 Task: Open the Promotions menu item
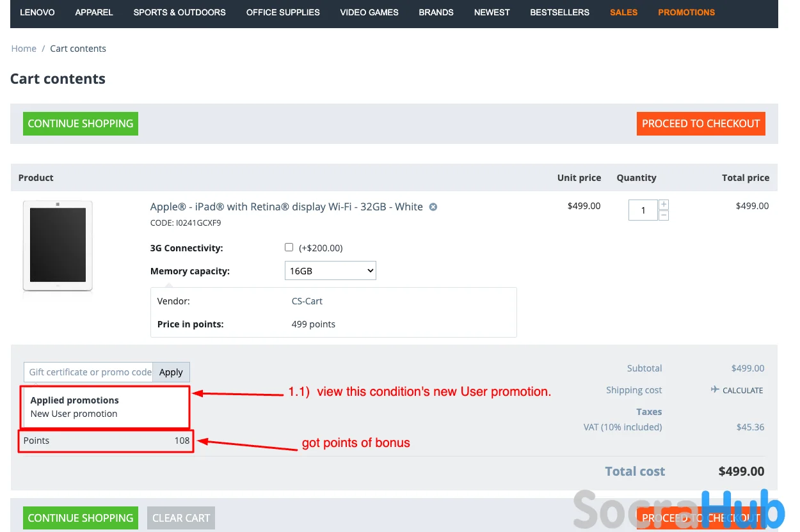point(686,12)
